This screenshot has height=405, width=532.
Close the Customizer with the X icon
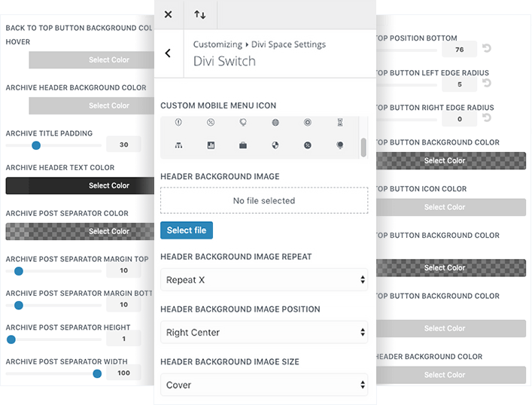[168, 14]
